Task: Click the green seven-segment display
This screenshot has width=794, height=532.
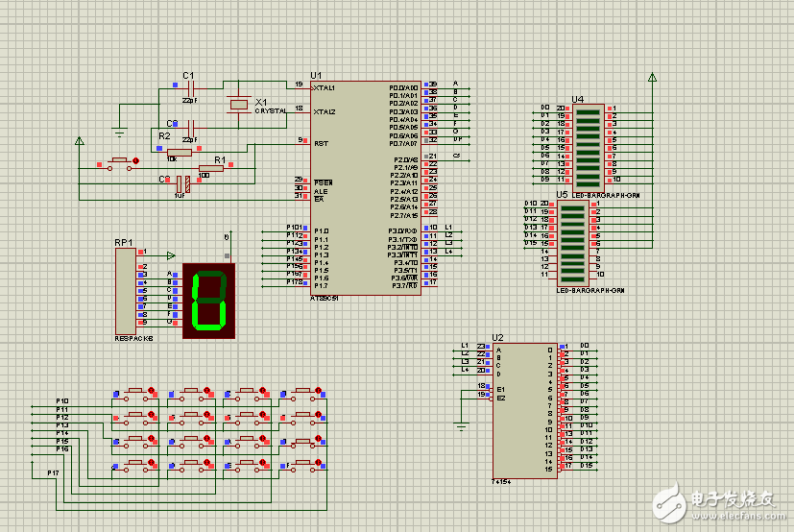Action: [208, 299]
